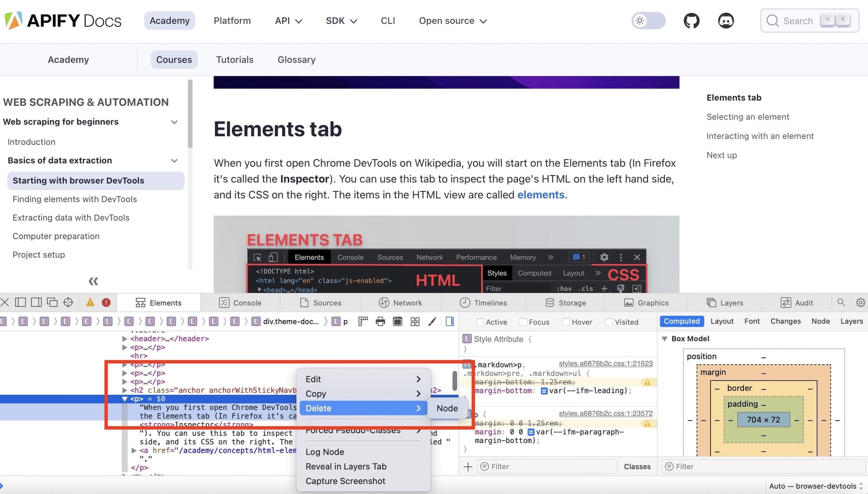Toggle the grid overlay icon

tap(415, 321)
